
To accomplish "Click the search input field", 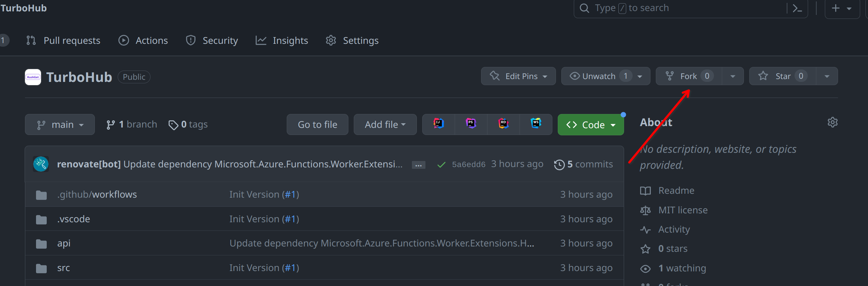I will 690,8.
